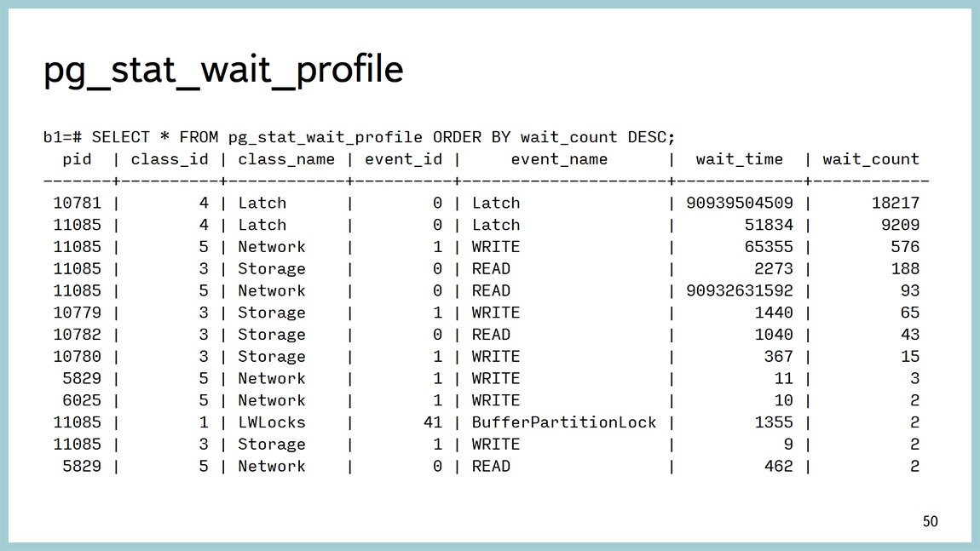Viewport: 980px width, 551px height.
Task: Click the pid value 6025
Action: click(82, 400)
